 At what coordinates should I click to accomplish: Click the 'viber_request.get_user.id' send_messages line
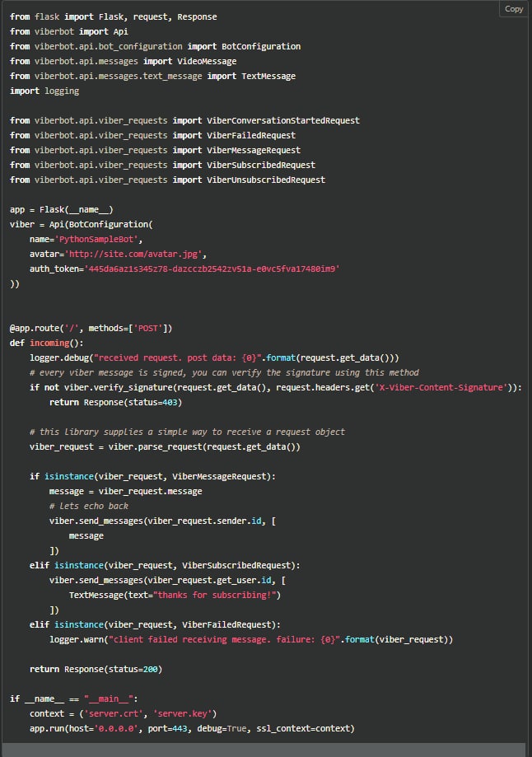coord(167,580)
